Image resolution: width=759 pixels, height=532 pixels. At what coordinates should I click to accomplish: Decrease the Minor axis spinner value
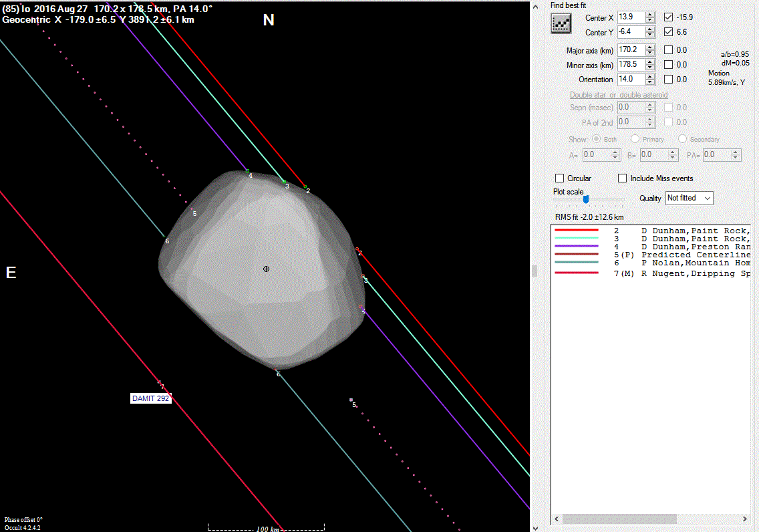pos(650,68)
